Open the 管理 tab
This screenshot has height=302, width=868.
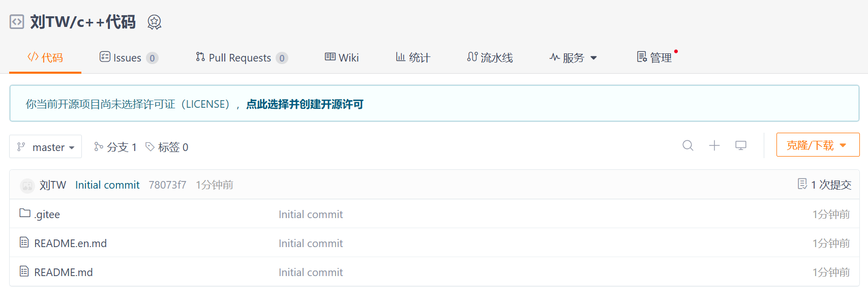point(654,57)
